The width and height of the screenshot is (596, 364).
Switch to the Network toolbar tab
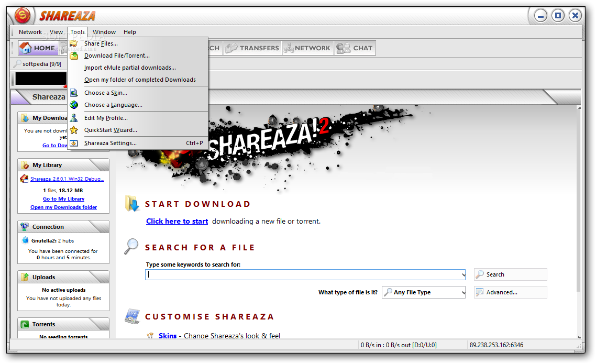308,48
